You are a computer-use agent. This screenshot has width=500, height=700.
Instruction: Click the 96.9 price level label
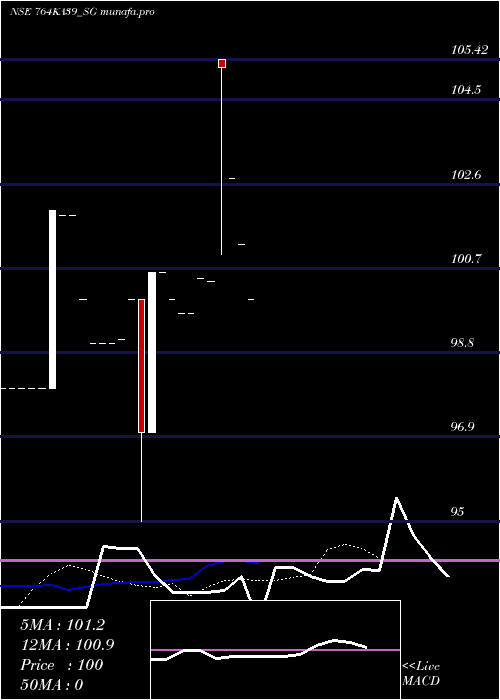[x=463, y=427]
